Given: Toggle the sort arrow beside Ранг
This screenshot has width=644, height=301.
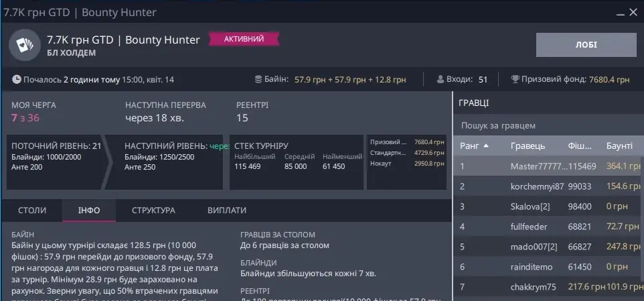Looking at the screenshot, I should point(486,145).
